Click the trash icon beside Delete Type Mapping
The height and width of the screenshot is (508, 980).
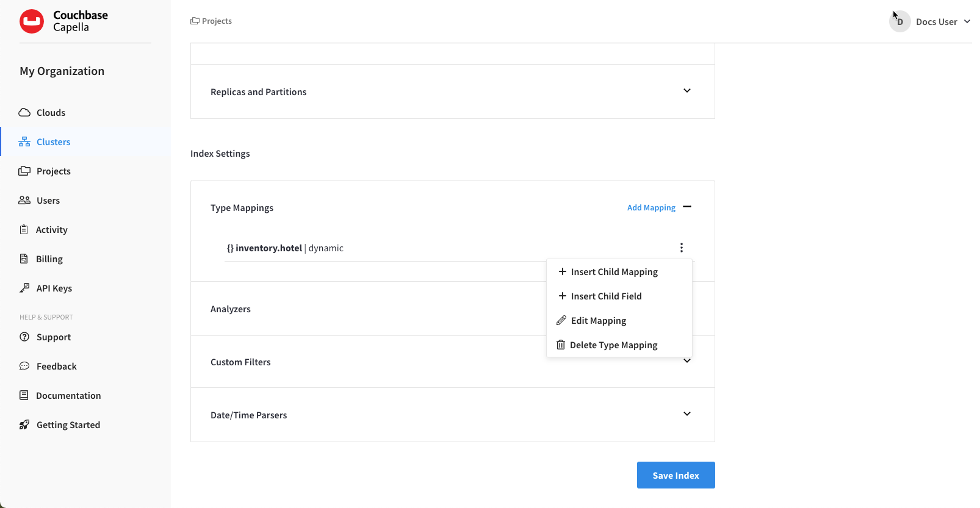(561, 345)
